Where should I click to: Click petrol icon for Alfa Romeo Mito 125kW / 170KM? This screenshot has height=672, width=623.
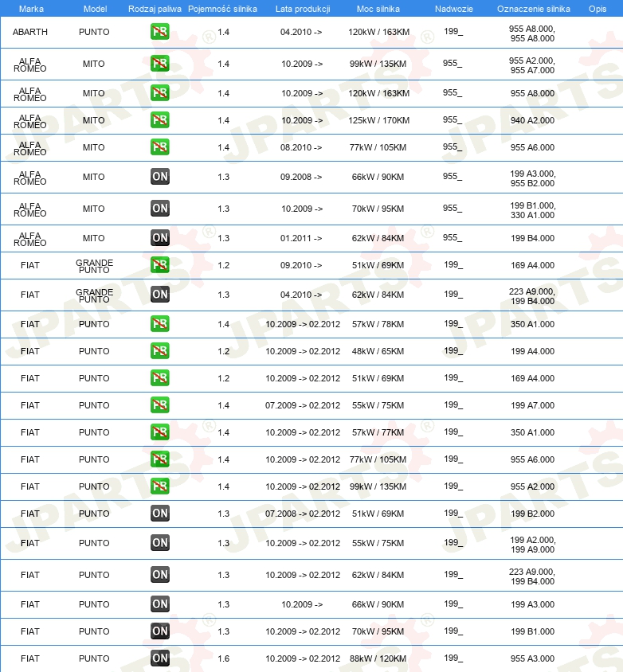[160, 119]
